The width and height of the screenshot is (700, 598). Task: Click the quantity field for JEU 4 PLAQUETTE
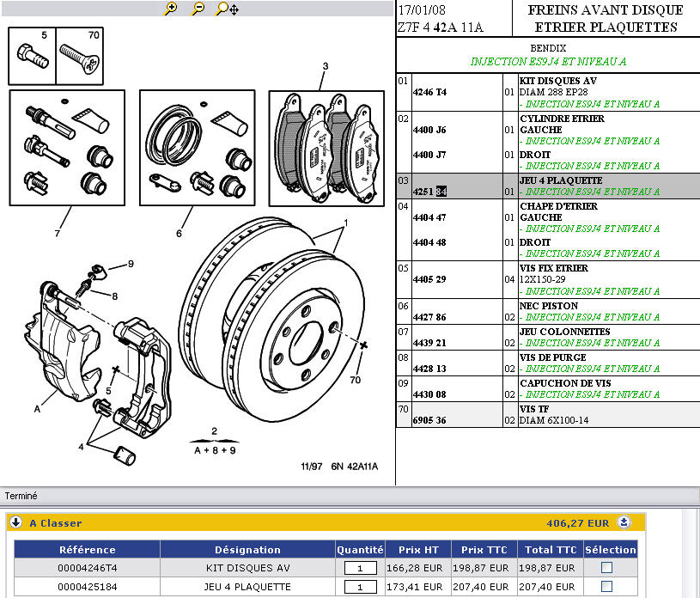click(x=361, y=587)
